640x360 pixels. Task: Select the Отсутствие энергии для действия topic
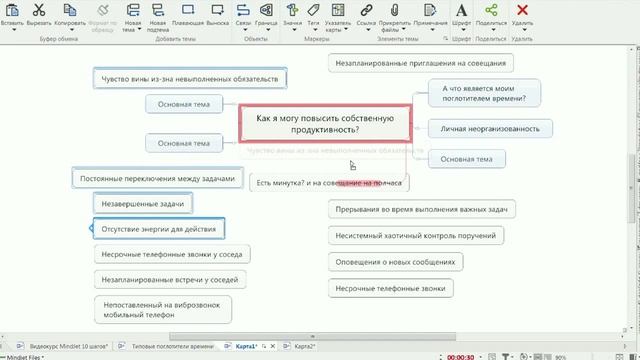[159, 229]
